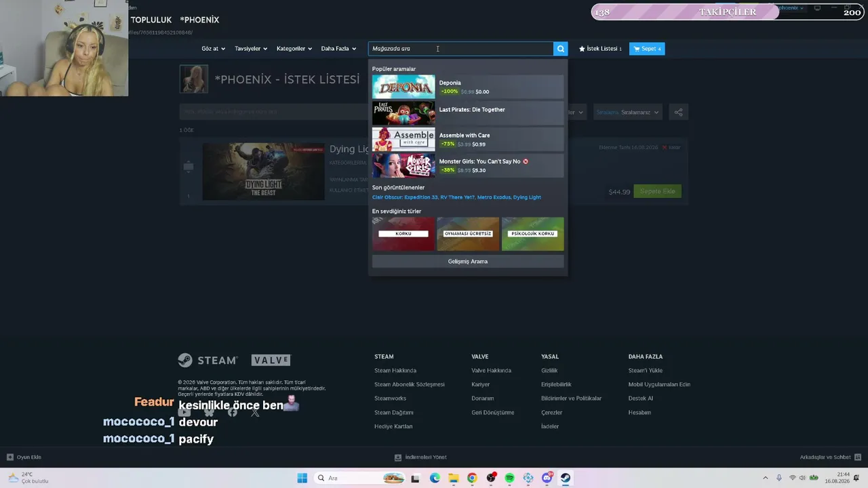Open the İstek Listesi star link
This screenshot has height=488, width=868.
click(600, 49)
